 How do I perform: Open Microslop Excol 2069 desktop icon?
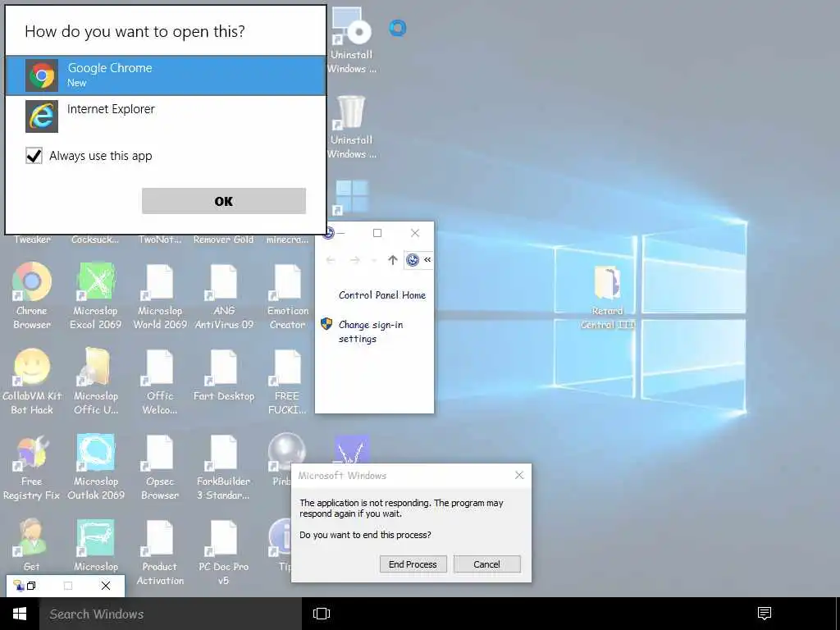tap(96, 295)
